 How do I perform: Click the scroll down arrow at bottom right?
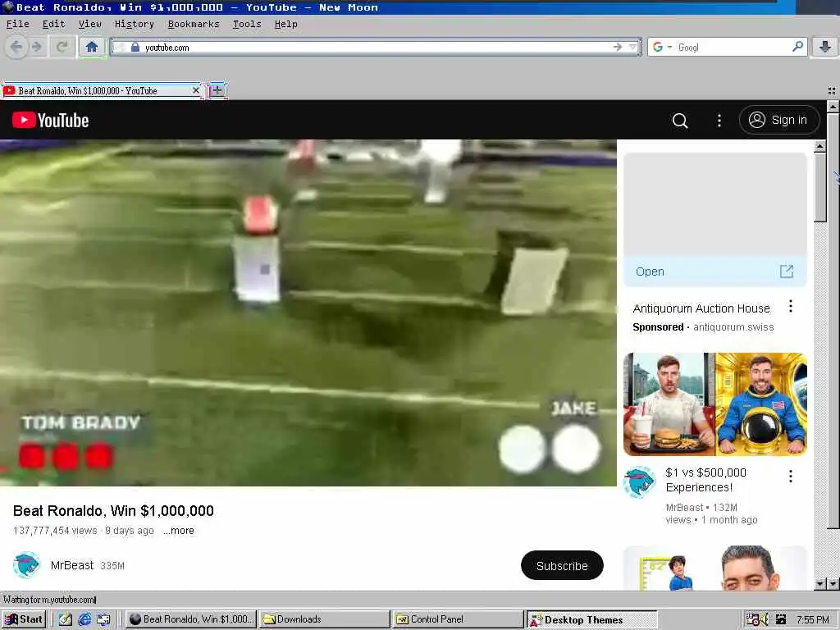[833, 584]
